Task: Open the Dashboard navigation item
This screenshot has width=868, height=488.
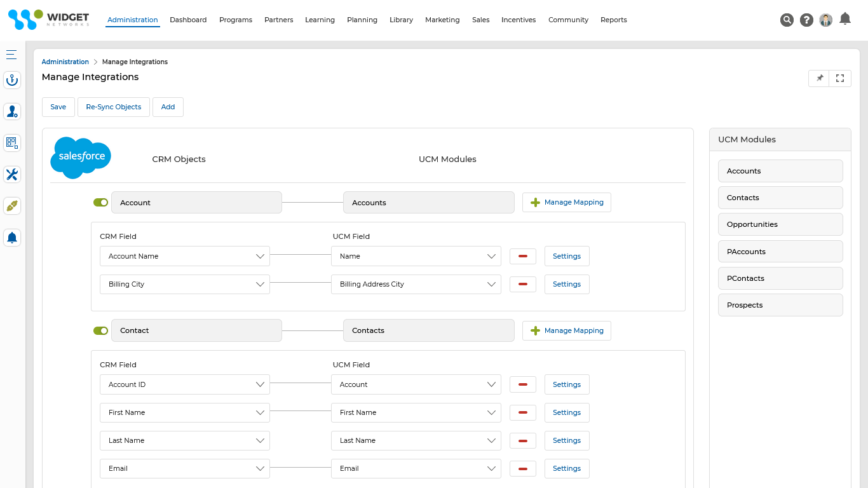Action: point(188,20)
